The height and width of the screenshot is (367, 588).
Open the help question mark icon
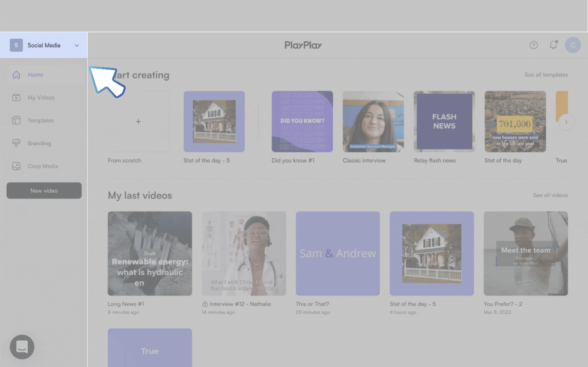click(534, 45)
